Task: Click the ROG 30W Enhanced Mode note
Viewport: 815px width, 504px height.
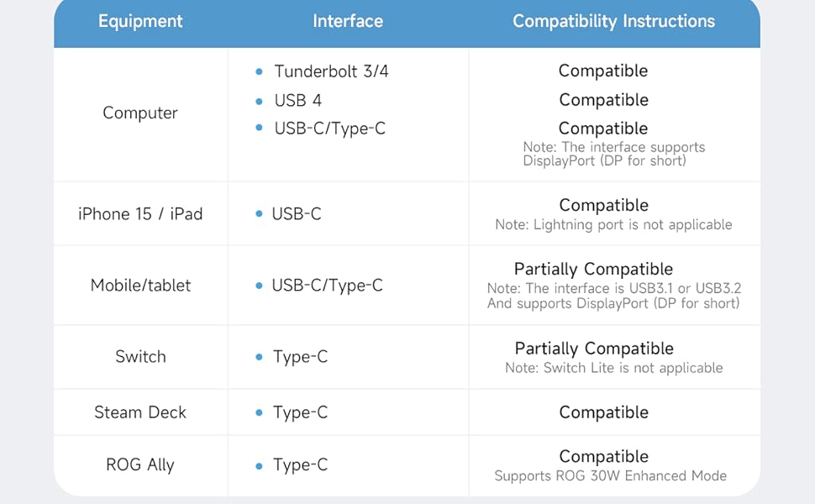Action: point(610,476)
